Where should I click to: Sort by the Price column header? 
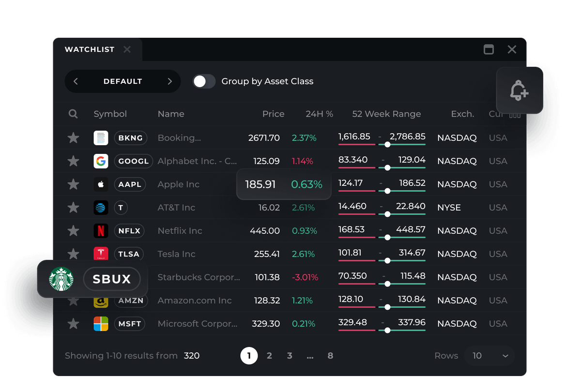[x=274, y=114]
